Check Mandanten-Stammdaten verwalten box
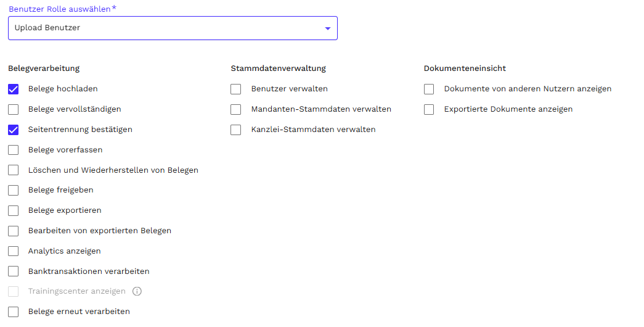Viewport: 644px width, 327px height. coord(236,110)
